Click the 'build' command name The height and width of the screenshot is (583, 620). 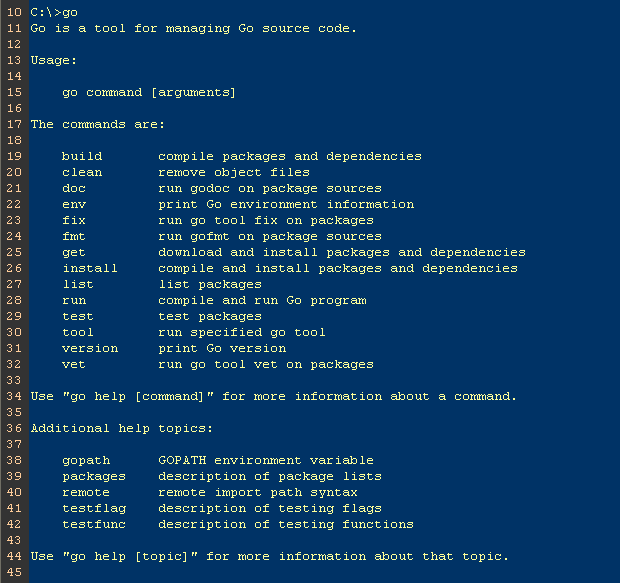point(82,156)
